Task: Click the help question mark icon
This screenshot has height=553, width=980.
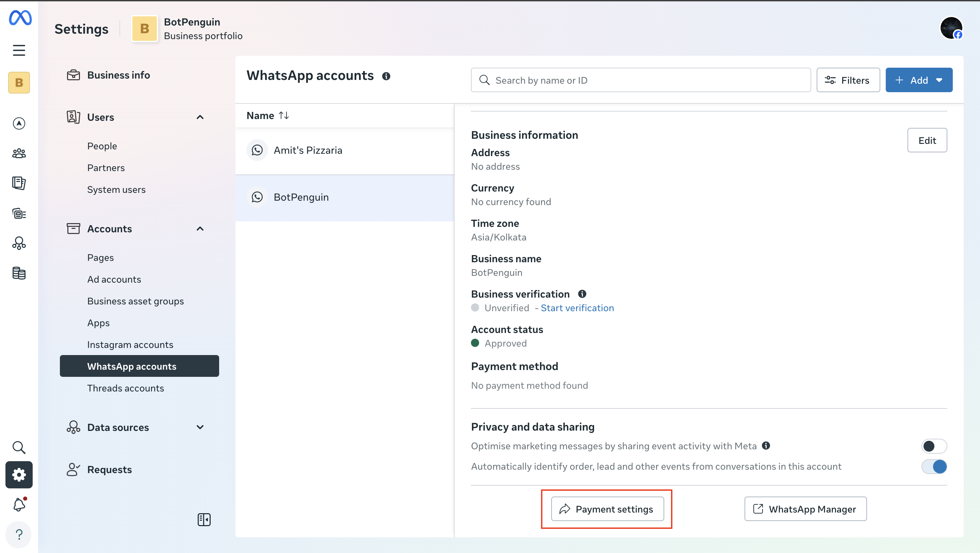Action: [x=19, y=534]
